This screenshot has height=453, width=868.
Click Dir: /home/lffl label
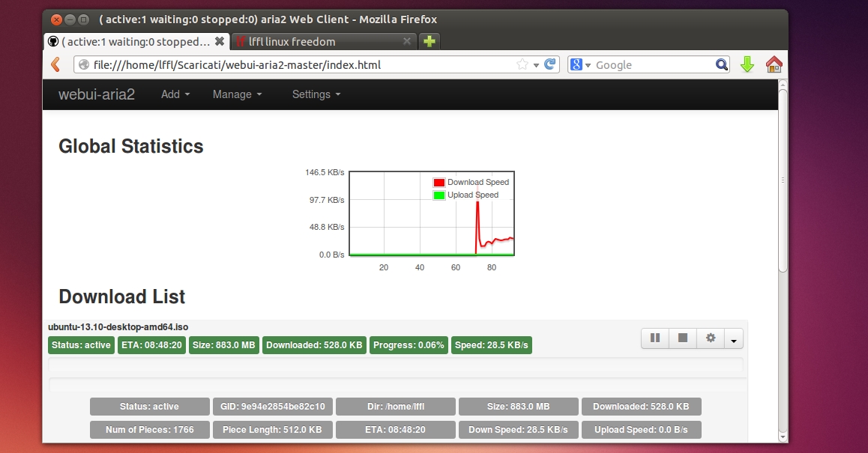point(396,407)
